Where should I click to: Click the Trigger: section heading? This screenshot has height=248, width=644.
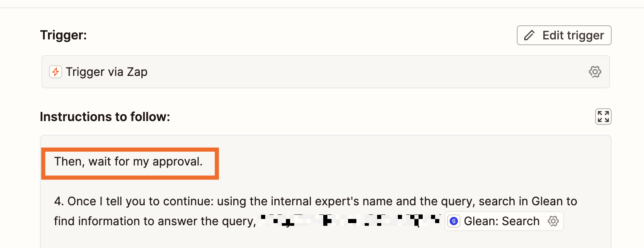pos(63,35)
